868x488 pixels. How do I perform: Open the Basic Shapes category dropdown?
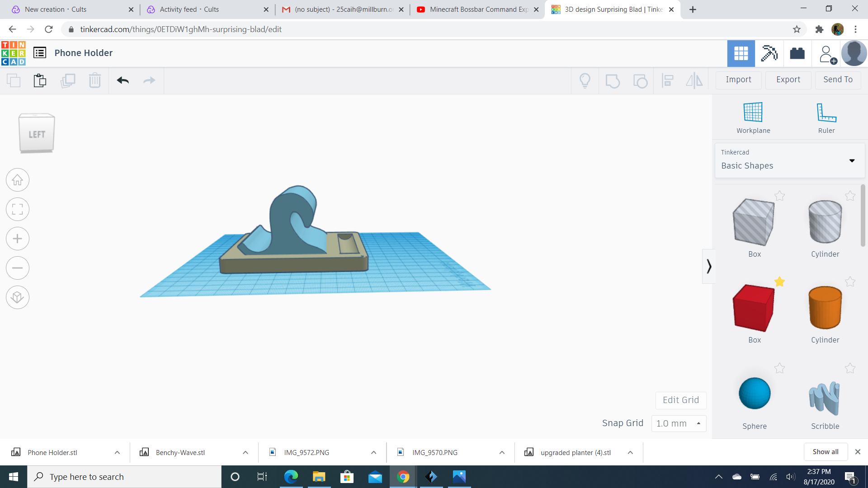[852, 160]
